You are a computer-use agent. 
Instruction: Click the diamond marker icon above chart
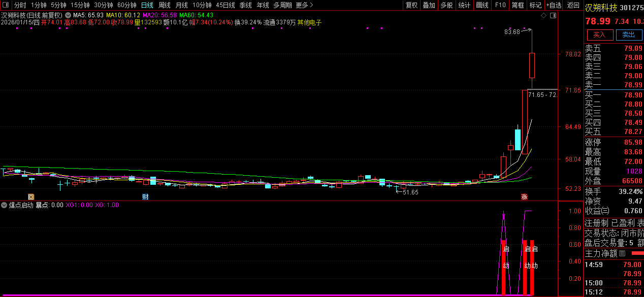coord(543,16)
